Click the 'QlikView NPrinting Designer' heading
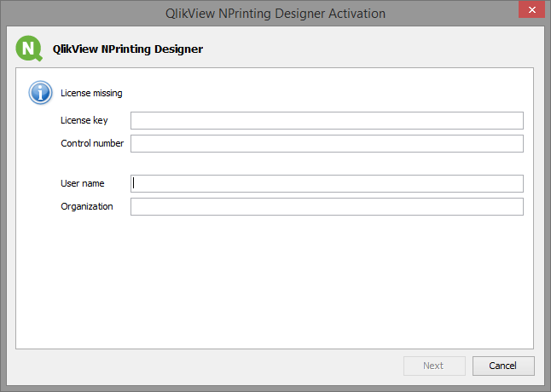Image resolution: width=551 pixels, height=392 pixels. click(128, 49)
